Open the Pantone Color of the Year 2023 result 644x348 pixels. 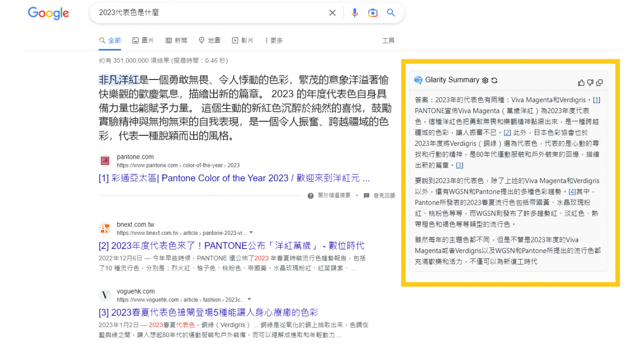click(x=234, y=178)
